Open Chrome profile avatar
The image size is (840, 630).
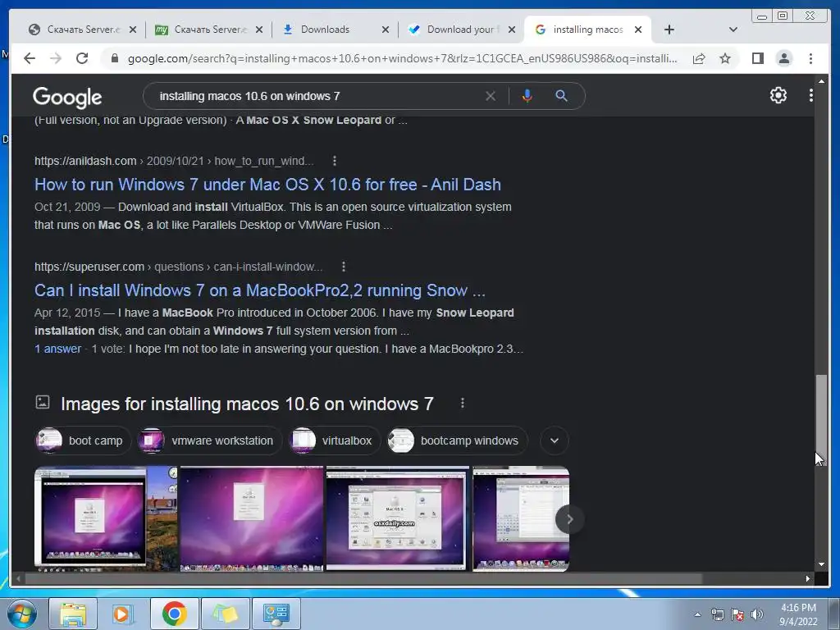click(783, 58)
